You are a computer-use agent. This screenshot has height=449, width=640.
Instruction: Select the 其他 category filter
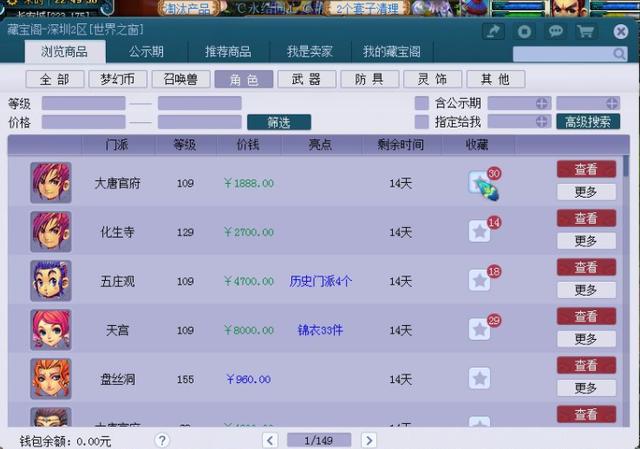(496, 79)
